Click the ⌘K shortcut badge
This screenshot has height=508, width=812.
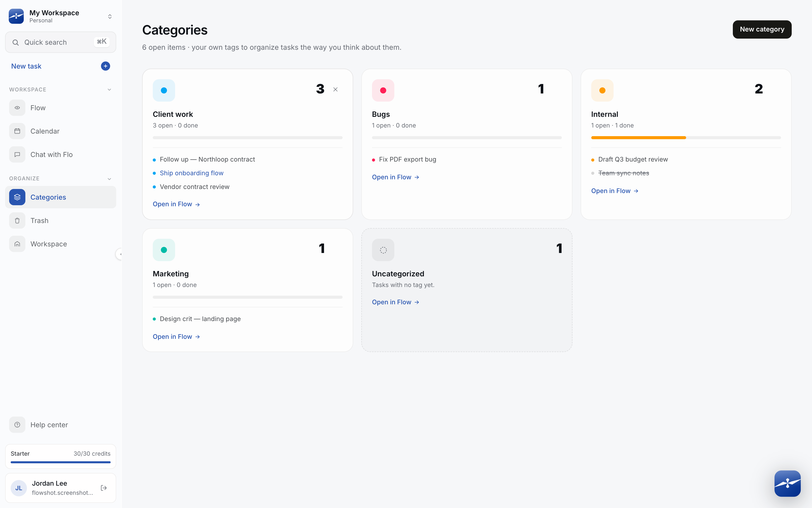point(102,42)
